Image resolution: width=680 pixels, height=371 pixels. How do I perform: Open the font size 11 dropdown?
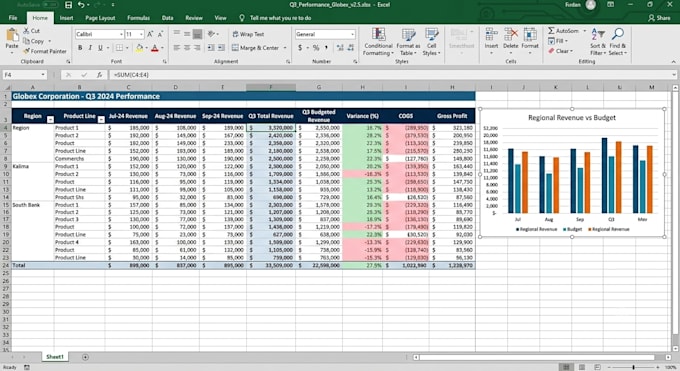tap(141, 34)
